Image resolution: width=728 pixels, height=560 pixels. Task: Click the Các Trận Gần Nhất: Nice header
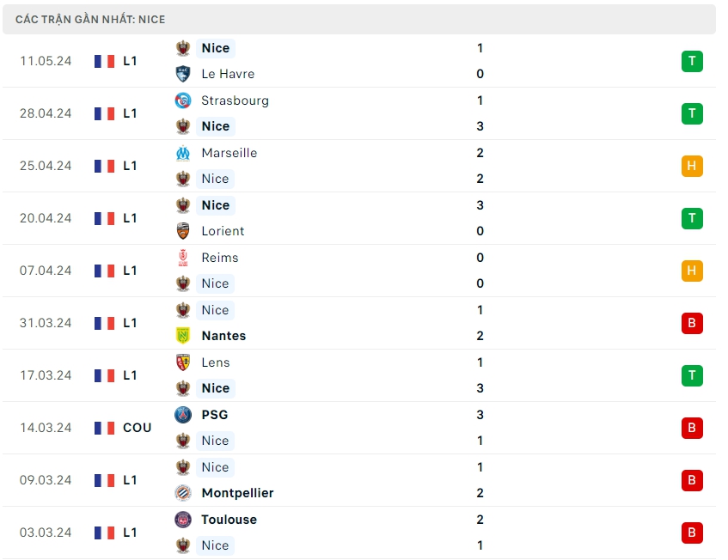click(90, 19)
